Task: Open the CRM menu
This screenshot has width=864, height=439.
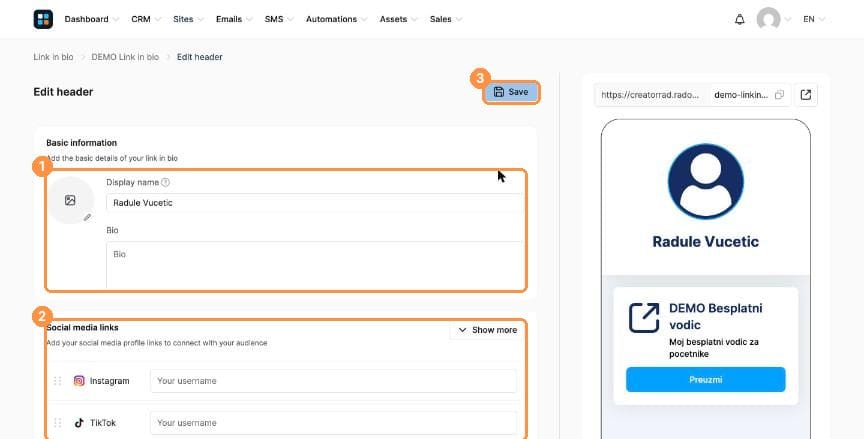Action: pyautogui.click(x=145, y=19)
